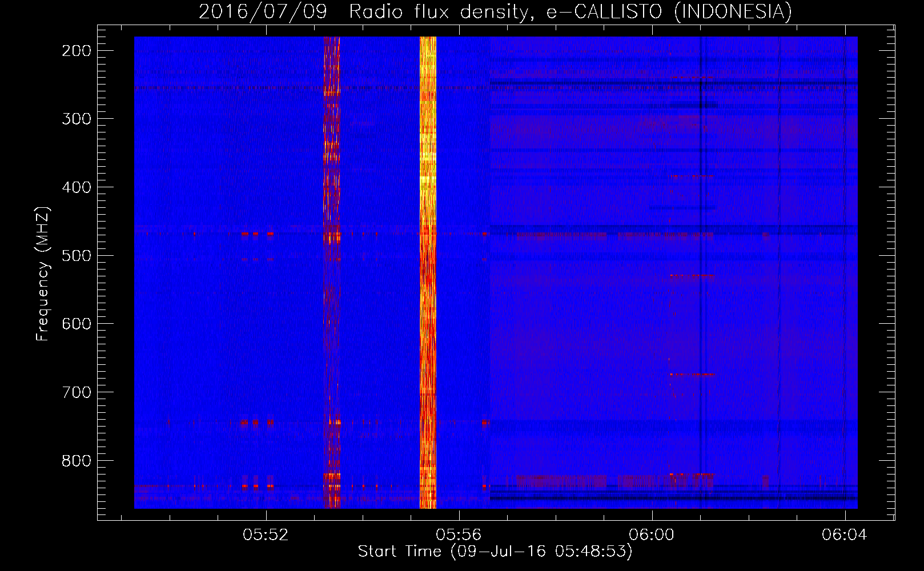The height and width of the screenshot is (571, 924).
Task: Click the 300 frequency tick label
Action: tap(77, 119)
